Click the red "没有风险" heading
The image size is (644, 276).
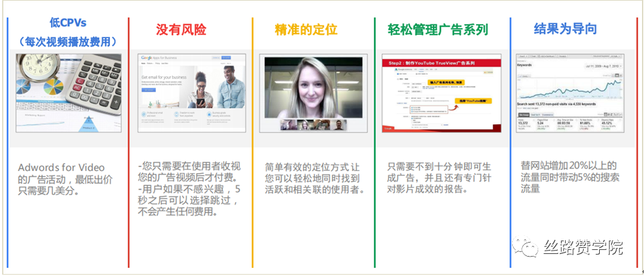(181, 29)
